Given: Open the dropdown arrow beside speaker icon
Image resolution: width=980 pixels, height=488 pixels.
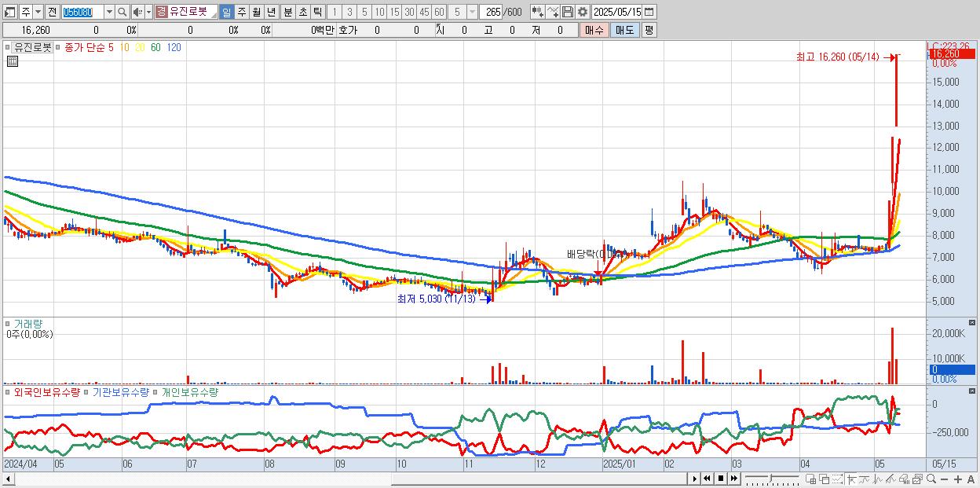Looking at the screenshot, I should pos(148,12).
